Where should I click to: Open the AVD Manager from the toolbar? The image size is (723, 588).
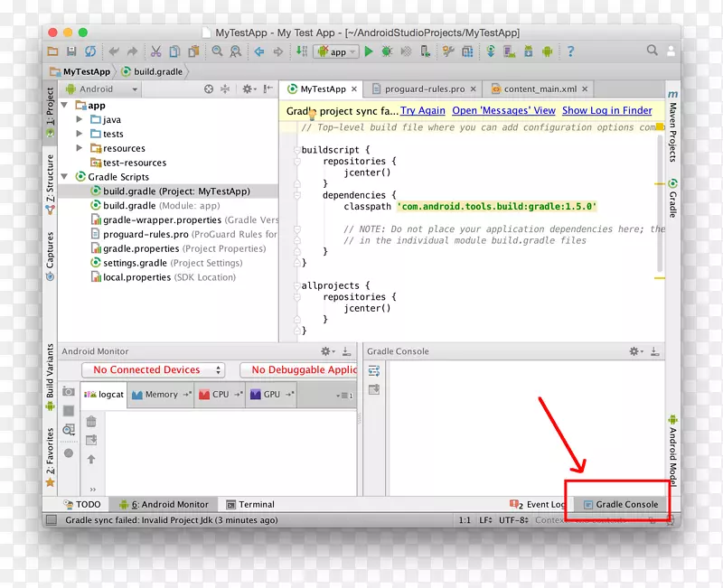[509, 51]
